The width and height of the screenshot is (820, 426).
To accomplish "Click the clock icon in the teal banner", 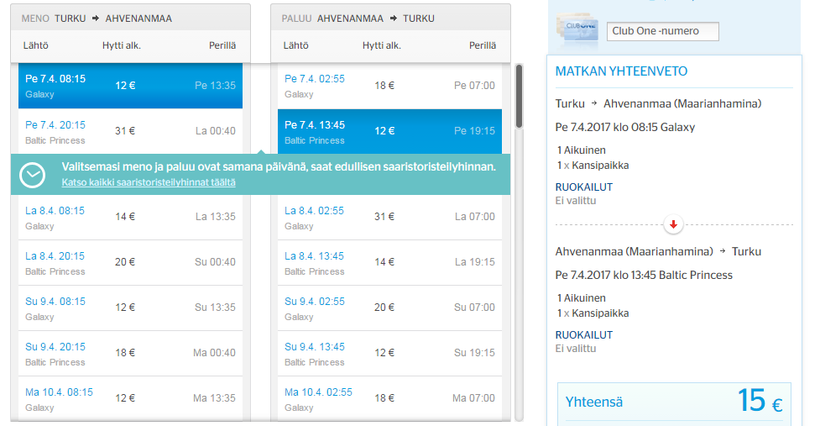I will coord(33,174).
